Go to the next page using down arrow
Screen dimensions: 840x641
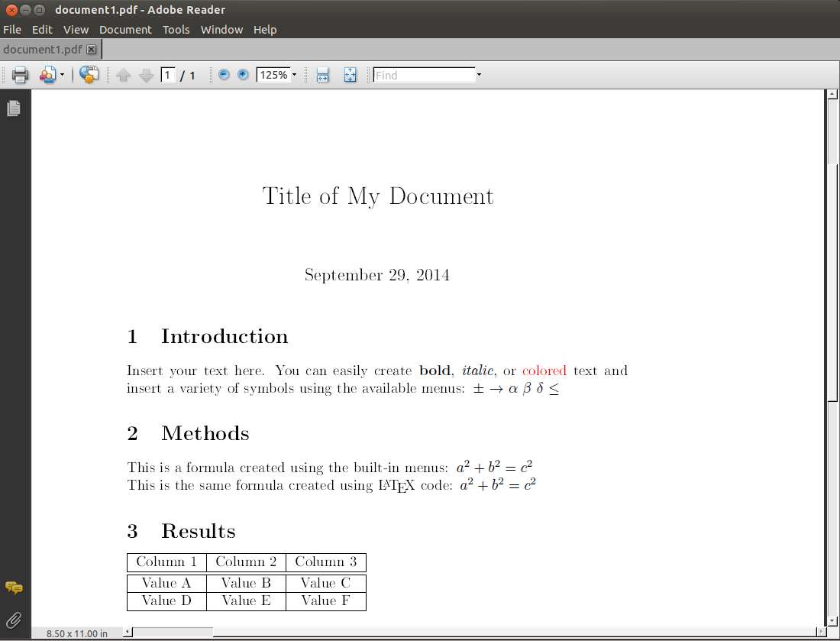coord(146,75)
